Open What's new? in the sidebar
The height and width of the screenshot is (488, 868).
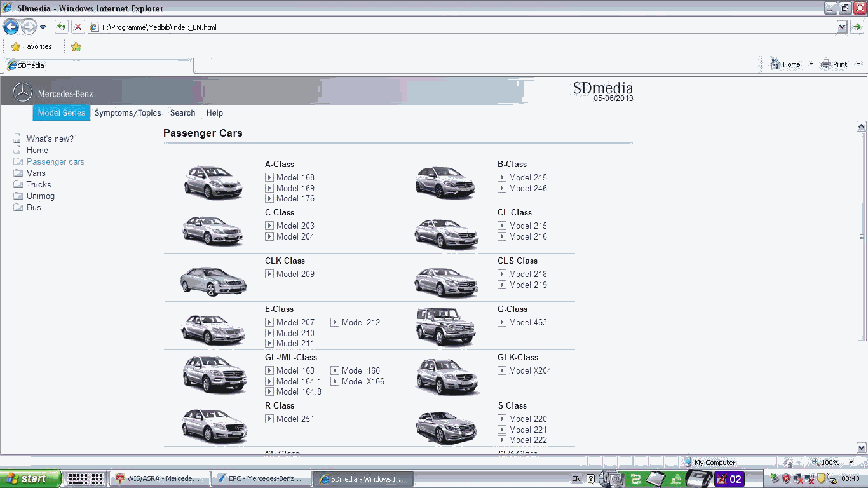click(50, 139)
